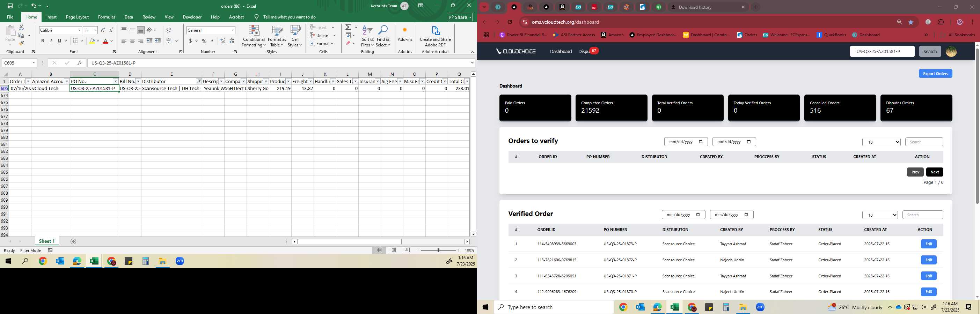Open Find & Select menu
Viewport: 980px width, 314px height.
(383, 37)
